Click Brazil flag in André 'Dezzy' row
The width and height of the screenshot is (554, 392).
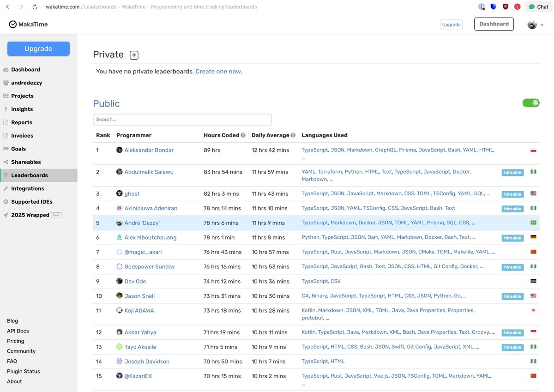click(533, 223)
